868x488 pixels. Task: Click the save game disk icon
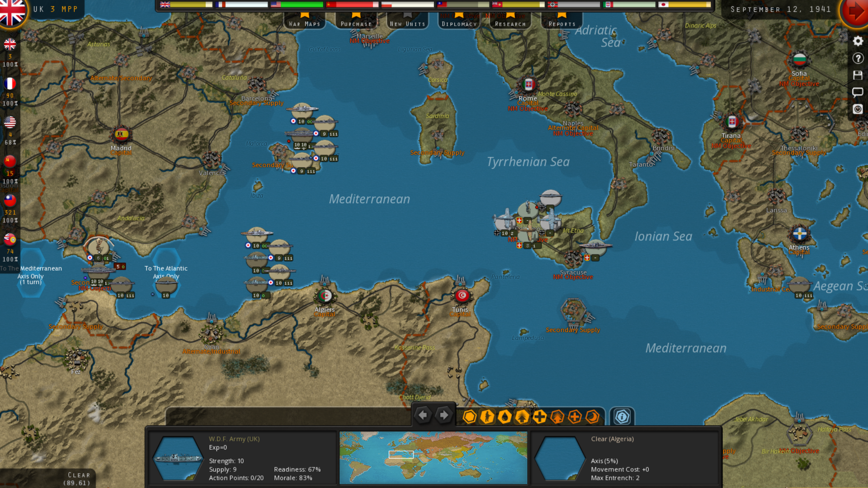click(858, 75)
